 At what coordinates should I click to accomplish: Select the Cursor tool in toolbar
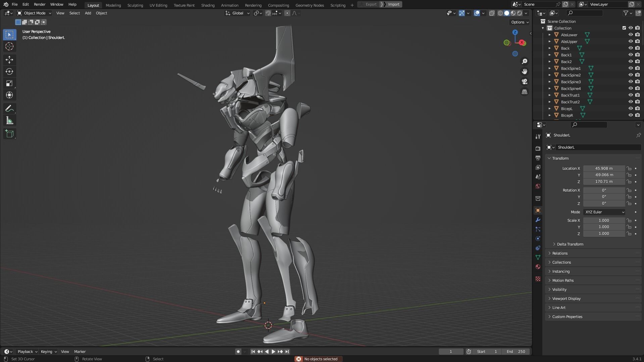(9, 47)
